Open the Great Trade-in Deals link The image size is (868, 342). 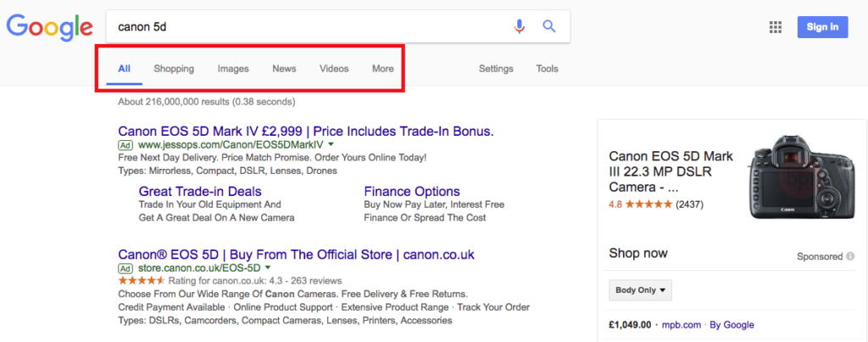[200, 192]
